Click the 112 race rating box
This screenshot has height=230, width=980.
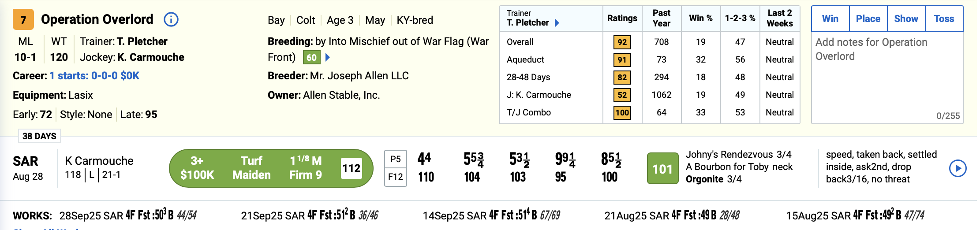pyautogui.click(x=351, y=168)
